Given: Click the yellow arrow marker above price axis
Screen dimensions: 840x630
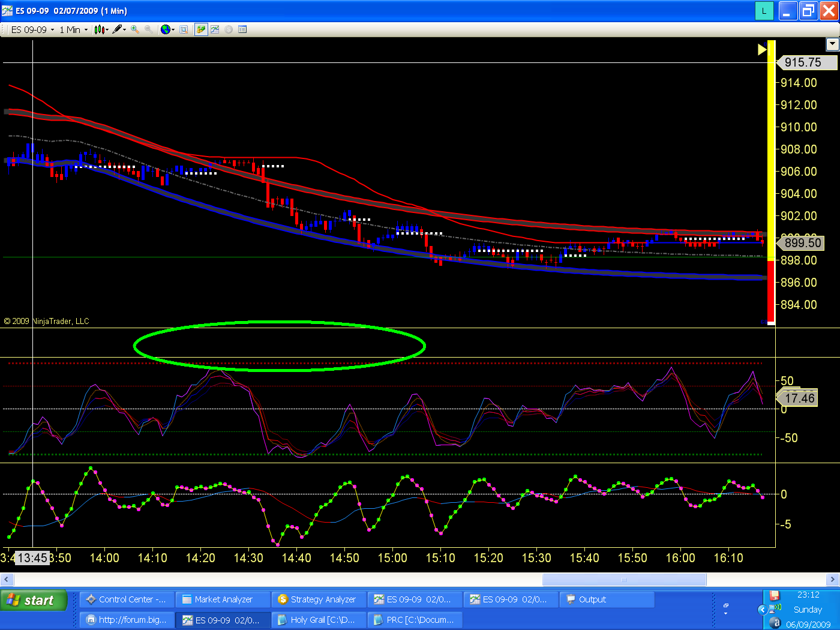Looking at the screenshot, I should pyautogui.click(x=762, y=49).
